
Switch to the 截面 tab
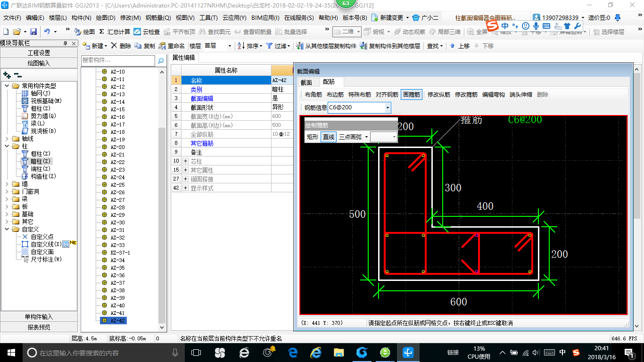[x=306, y=82]
